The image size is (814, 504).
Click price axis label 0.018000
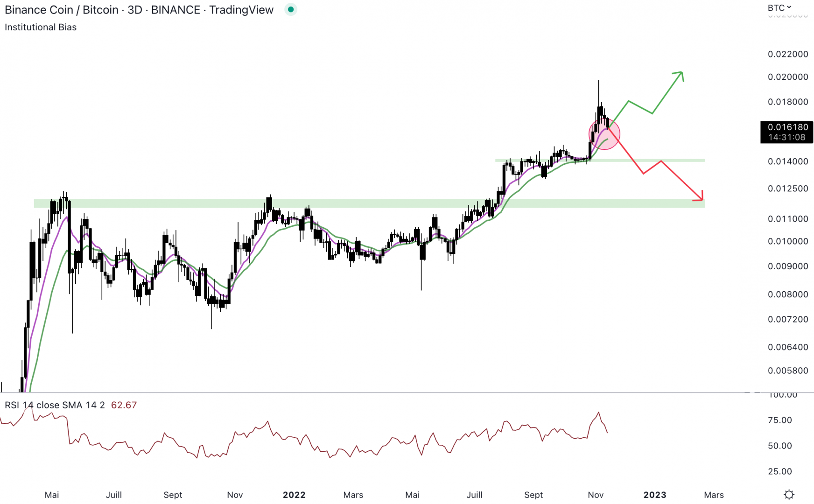788,102
